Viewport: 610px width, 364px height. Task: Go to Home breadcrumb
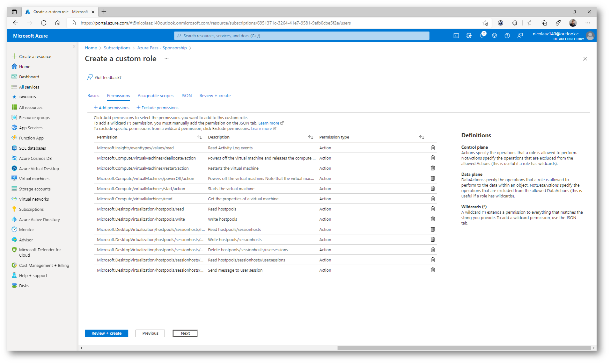pos(91,48)
